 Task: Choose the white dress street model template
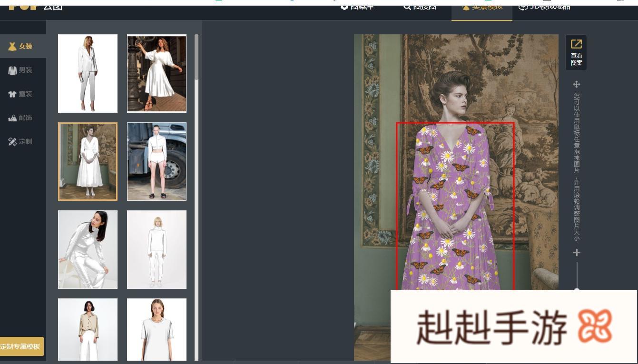157,73
